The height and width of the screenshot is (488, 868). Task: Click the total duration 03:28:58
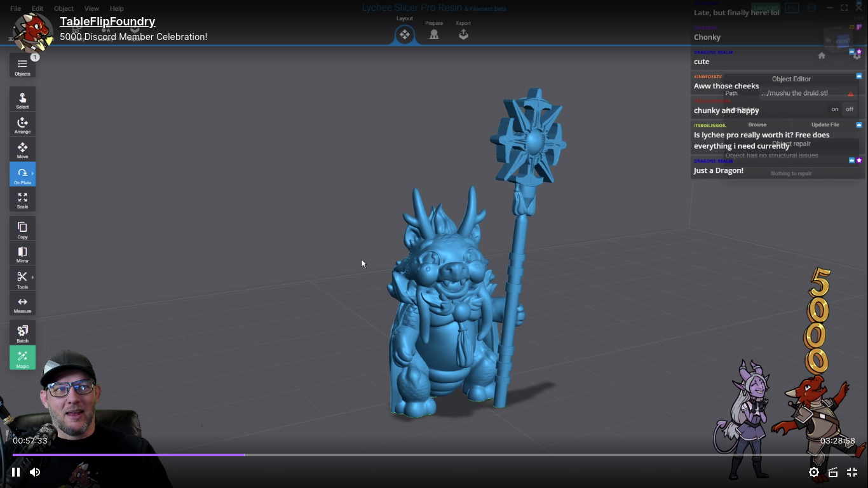[x=837, y=440]
